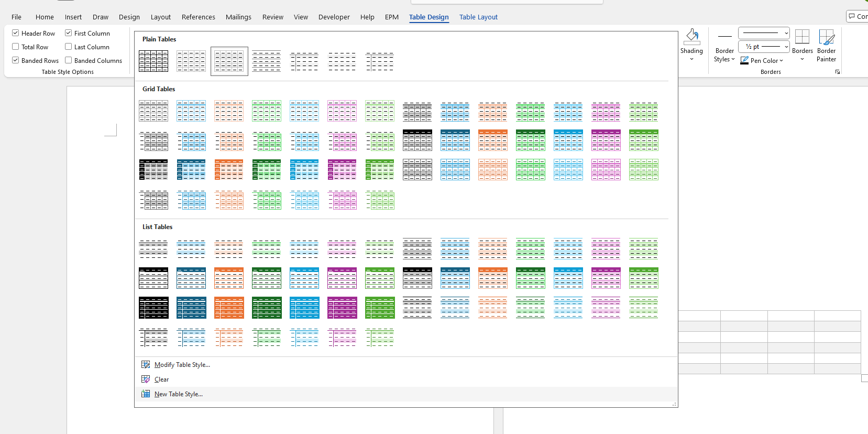This screenshot has height=434, width=868.
Task: Open the Help tab
Action: 367,17
